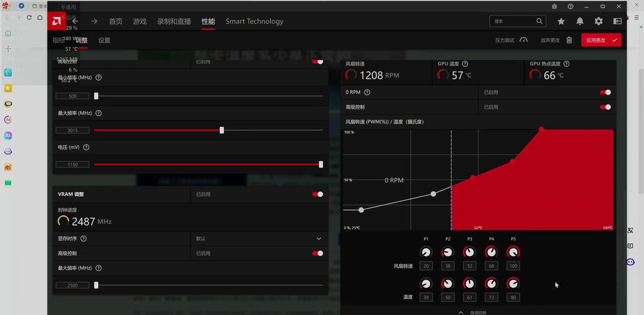Disable the 0 RPM fan switch
Image resolution: width=644 pixels, height=315 pixels.
pos(605,92)
